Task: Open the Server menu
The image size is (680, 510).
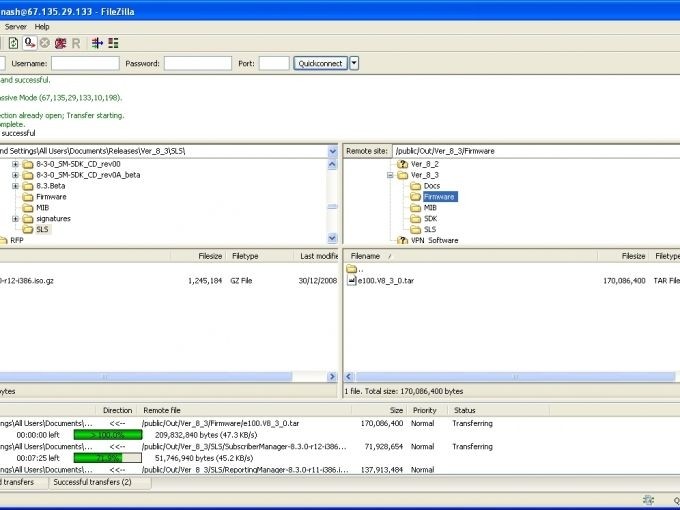Action: coord(16,26)
